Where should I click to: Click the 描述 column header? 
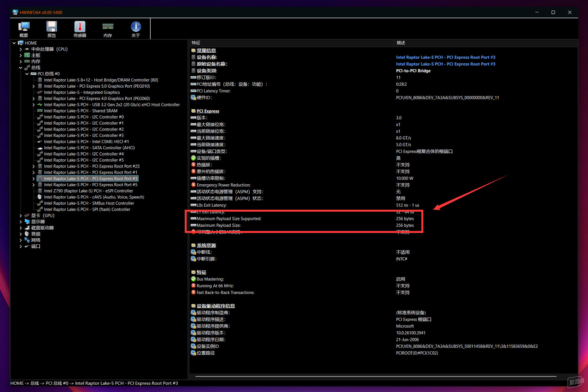click(486, 43)
